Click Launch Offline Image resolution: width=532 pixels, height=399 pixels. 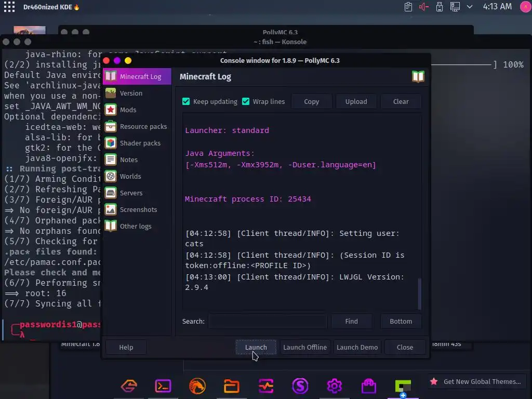(x=304, y=347)
